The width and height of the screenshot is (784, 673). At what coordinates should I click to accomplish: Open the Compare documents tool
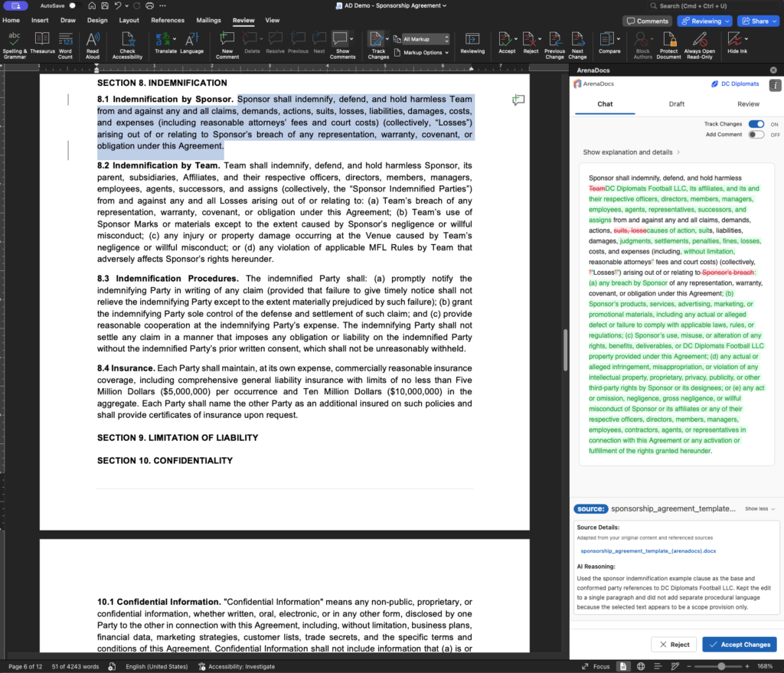tap(609, 45)
